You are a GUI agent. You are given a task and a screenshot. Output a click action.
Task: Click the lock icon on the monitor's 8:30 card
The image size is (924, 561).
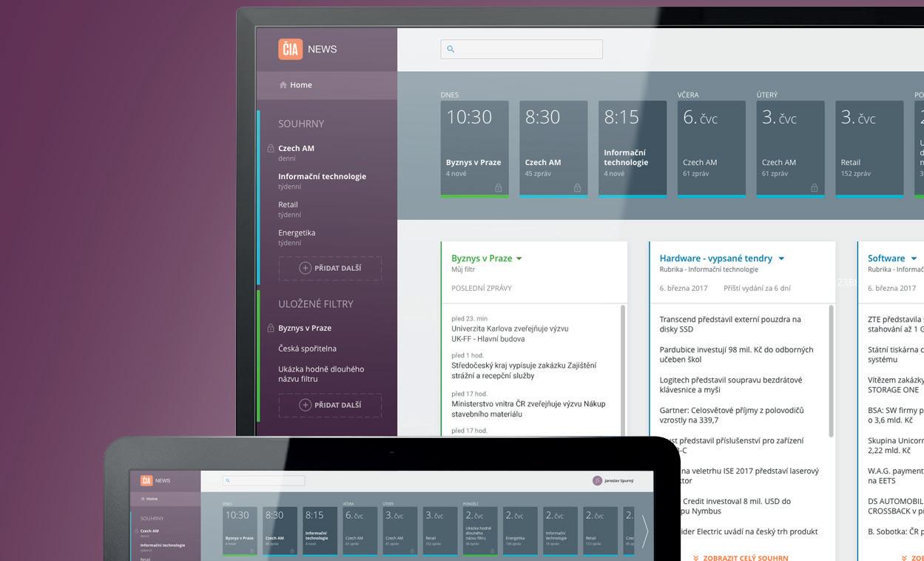click(578, 188)
